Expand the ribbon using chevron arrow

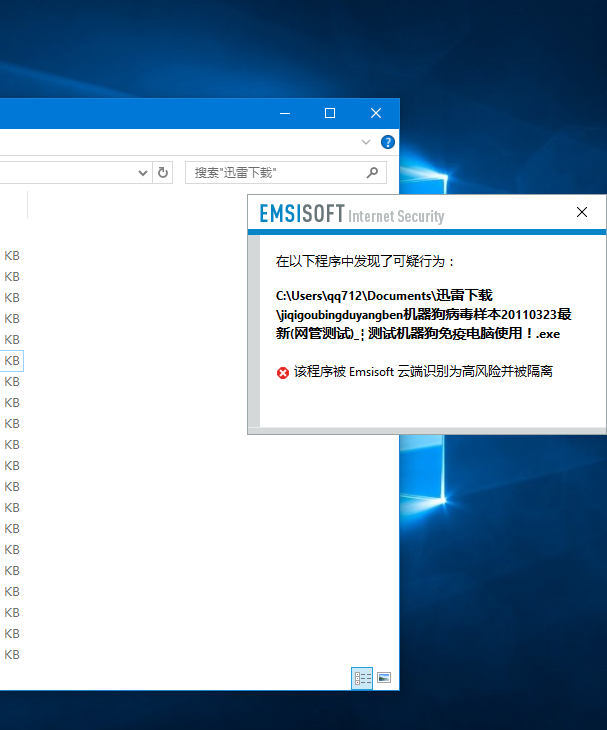(366, 142)
